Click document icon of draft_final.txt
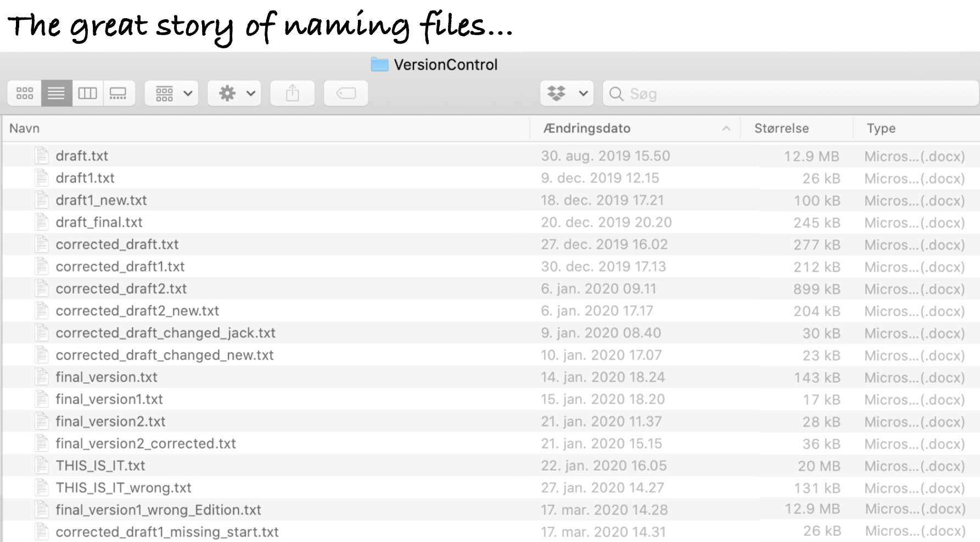The image size is (980, 542). [42, 222]
